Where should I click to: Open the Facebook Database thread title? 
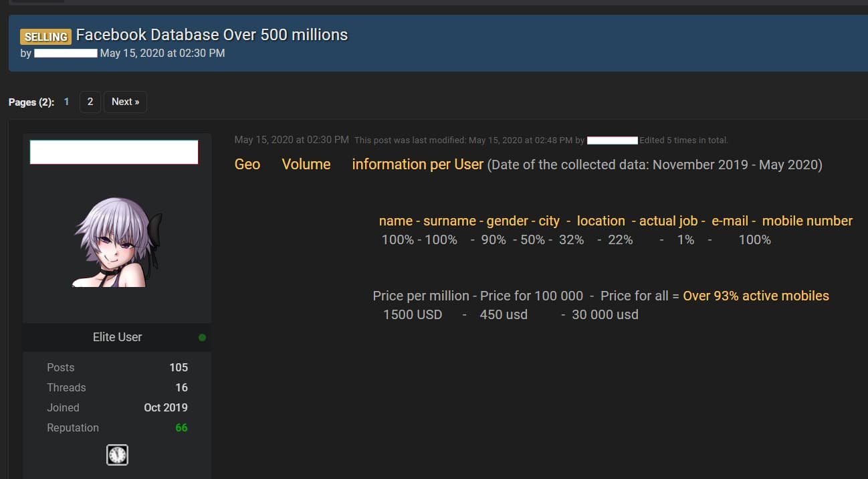tap(212, 35)
